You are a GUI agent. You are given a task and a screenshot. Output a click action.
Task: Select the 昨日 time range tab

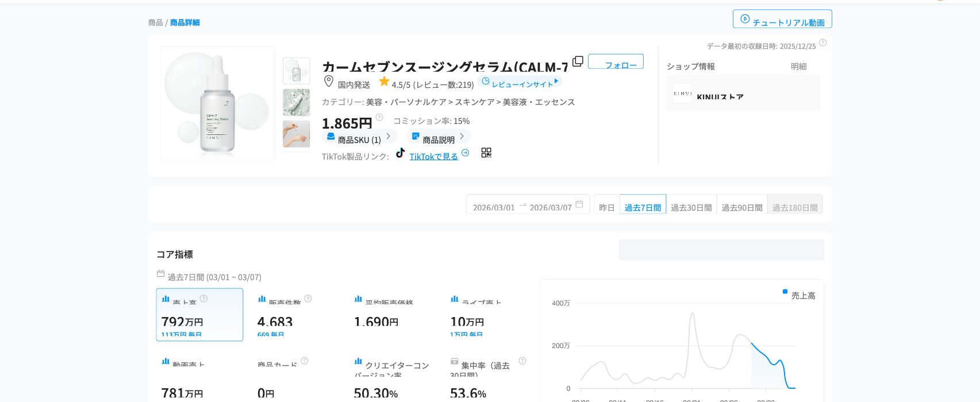607,204
